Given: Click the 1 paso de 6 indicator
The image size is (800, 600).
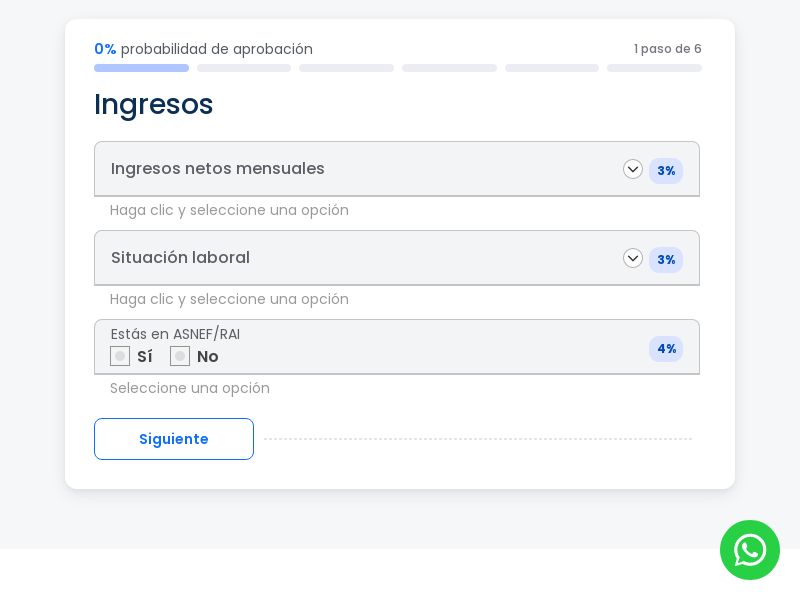Looking at the screenshot, I should (667, 49).
